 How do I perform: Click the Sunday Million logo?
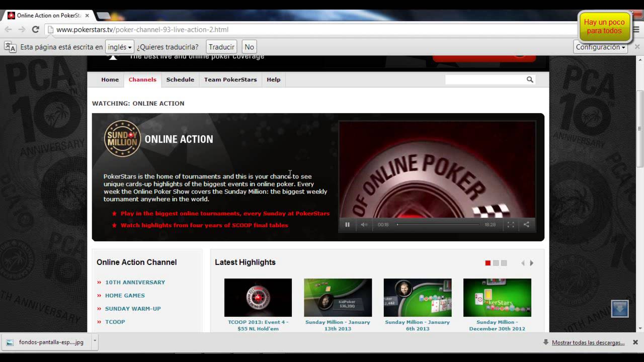(122, 139)
